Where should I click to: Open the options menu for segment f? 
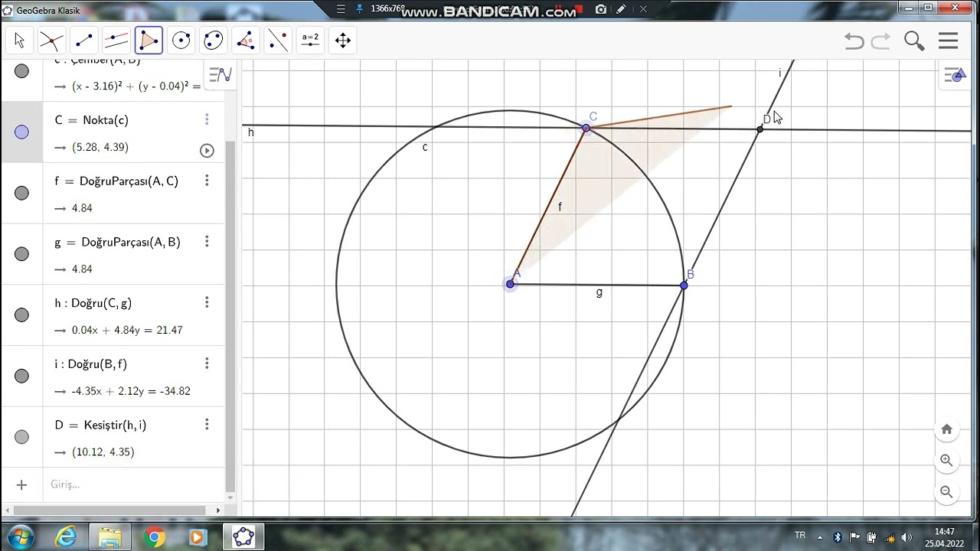point(207,181)
